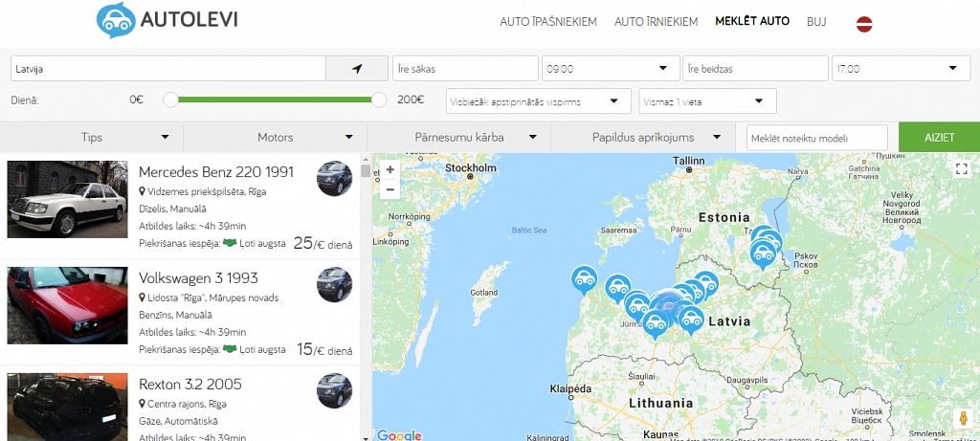Click the Tallinn label on the map
The width and height of the screenshot is (980, 441).
coord(688,161)
